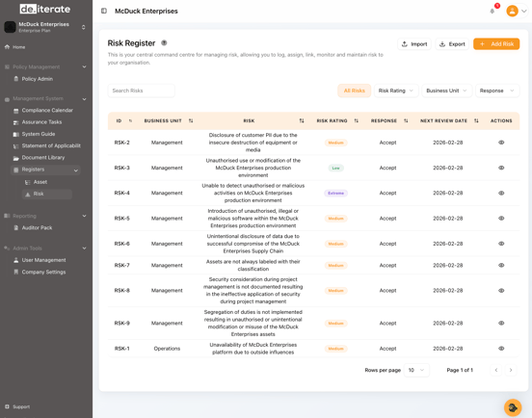Change the rows per page dropdown

(x=416, y=370)
